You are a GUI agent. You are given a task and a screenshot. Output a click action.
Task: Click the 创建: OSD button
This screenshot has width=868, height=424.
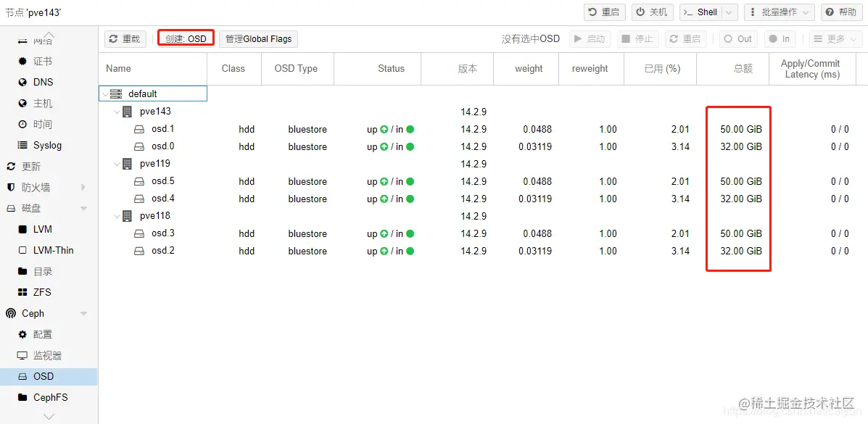[186, 38]
